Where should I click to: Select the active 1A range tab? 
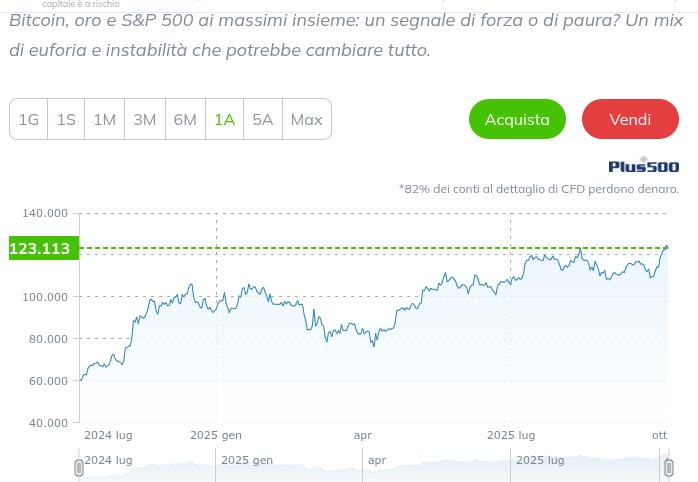(x=224, y=119)
